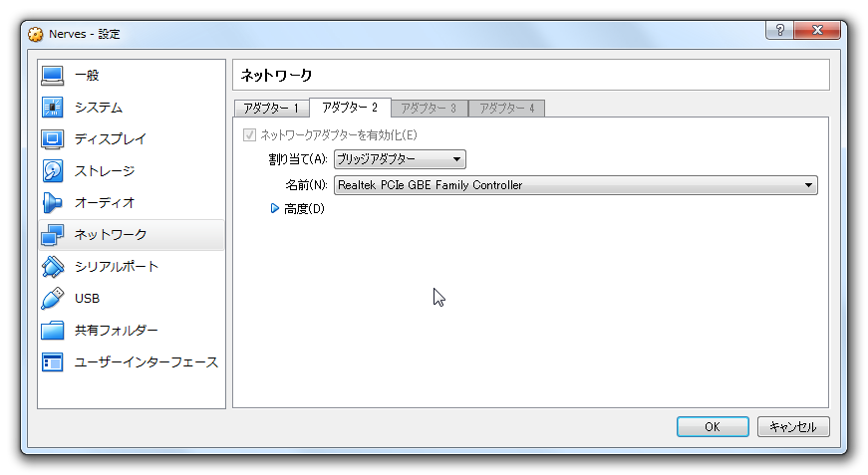
Task: Click the help question mark button
Action: [x=780, y=31]
